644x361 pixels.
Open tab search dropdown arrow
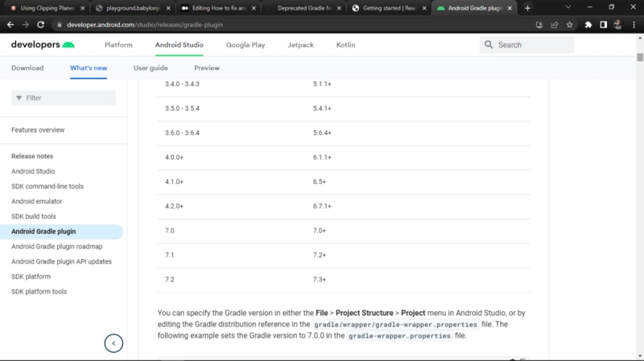pos(568,7)
